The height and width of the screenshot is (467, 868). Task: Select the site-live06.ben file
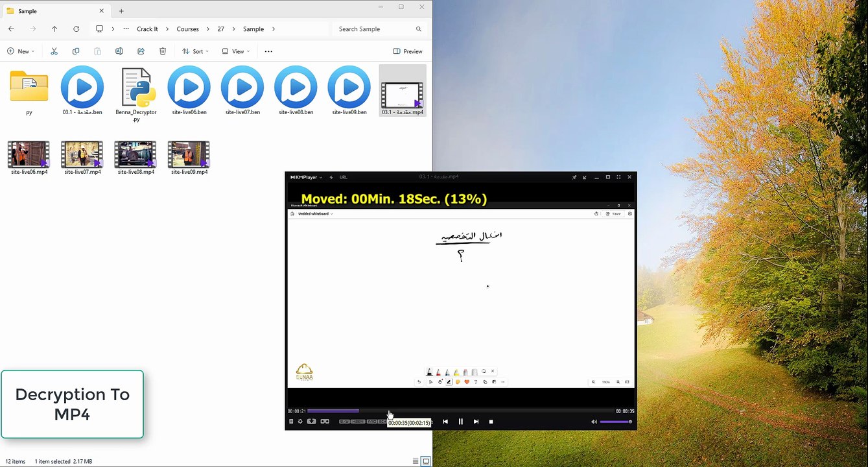point(189,91)
